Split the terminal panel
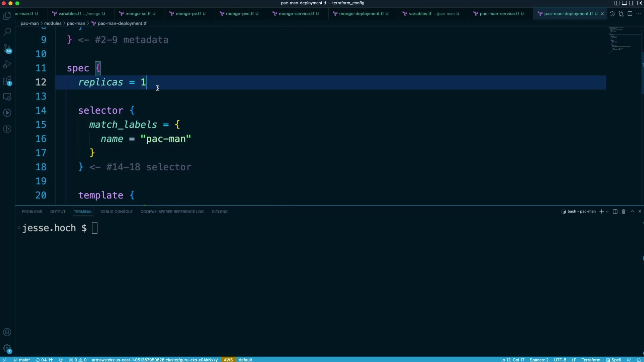Screen dimensions: 644x362 (x=615, y=212)
